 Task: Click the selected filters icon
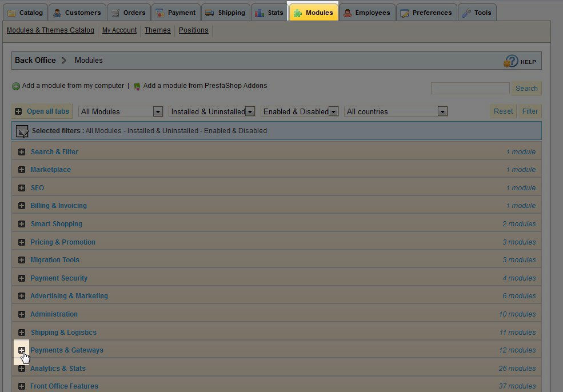click(x=22, y=131)
